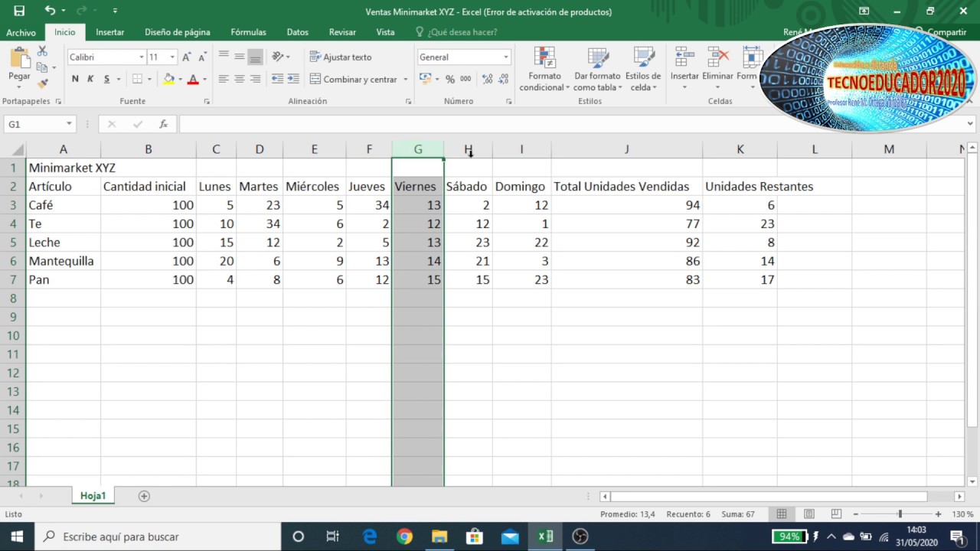The width and height of the screenshot is (980, 551).
Task: Toggle italic (K) formatting
Action: click(x=90, y=79)
